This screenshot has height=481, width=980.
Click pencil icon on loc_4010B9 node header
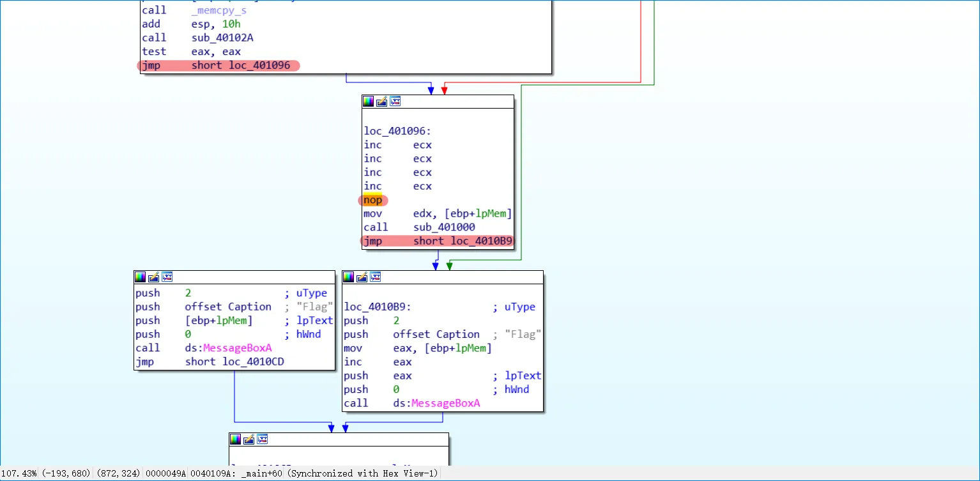[362, 277]
